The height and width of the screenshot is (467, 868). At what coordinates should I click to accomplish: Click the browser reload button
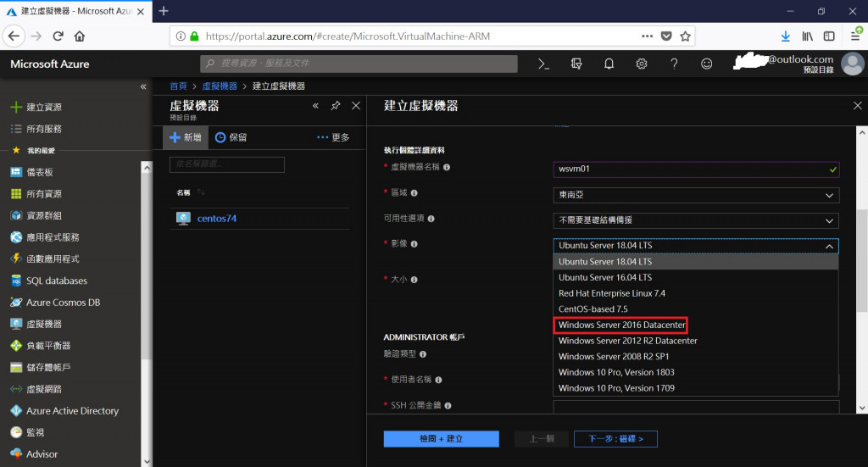point(58,36)
